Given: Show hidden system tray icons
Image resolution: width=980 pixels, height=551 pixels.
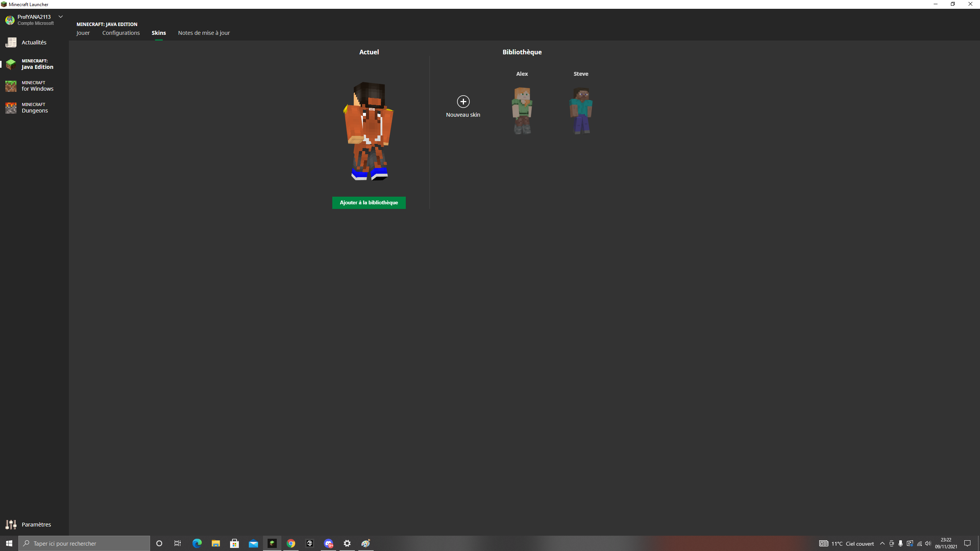Looking at the screenshot, I should coord(882,543).
